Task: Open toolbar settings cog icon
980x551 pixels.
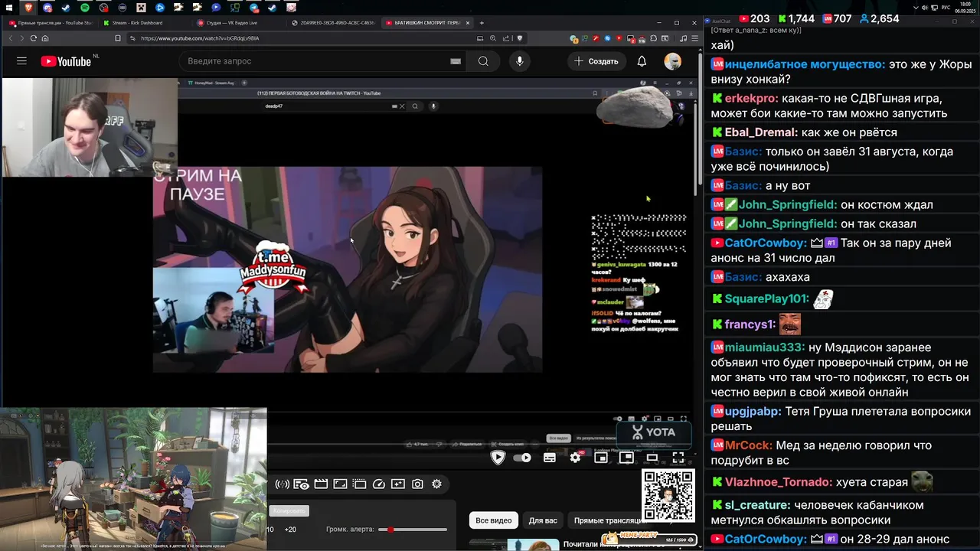Action: point(436,484)
